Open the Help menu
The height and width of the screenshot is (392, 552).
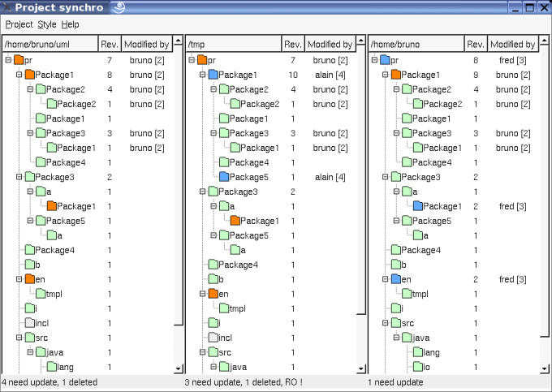(x=70, y=24)
